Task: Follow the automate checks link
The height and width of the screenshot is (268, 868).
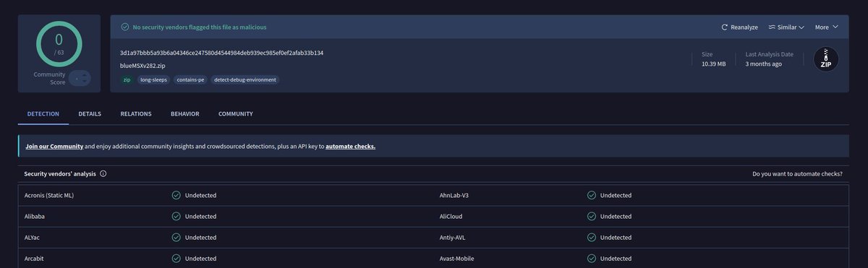Action: 350,146
